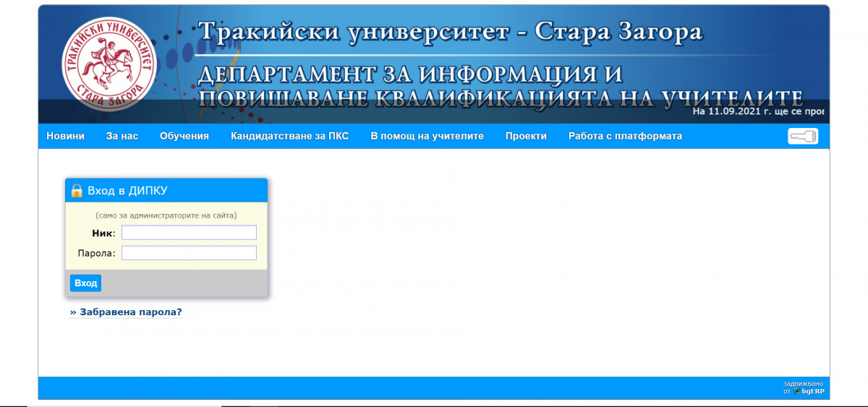
Task: Click the Вход в ДИПКУ panel heading
Action: pos(128,191)
